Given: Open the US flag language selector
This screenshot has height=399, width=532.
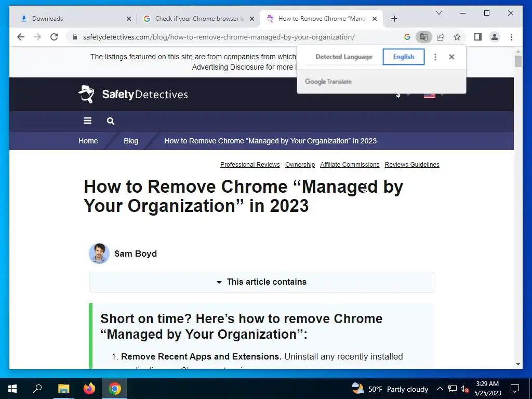Looking at the screenshot, I should tap(433, 95).
